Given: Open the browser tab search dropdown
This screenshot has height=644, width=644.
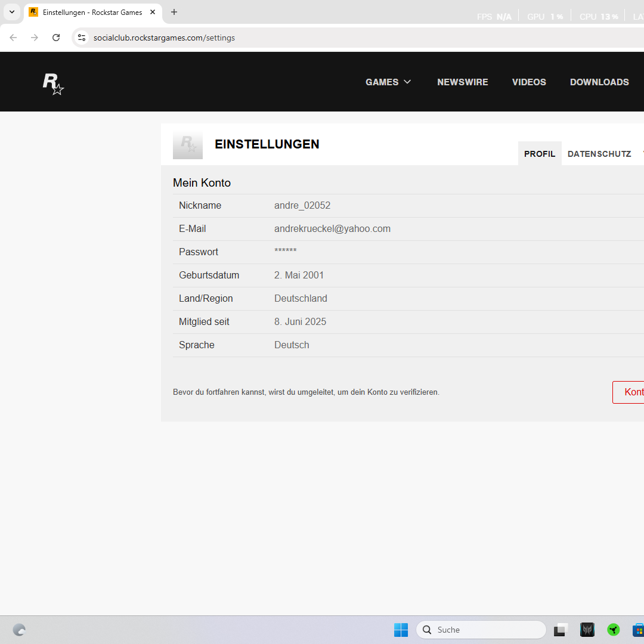Looking at the screenshot, I should pyautogui.click(x=11, y=12).
